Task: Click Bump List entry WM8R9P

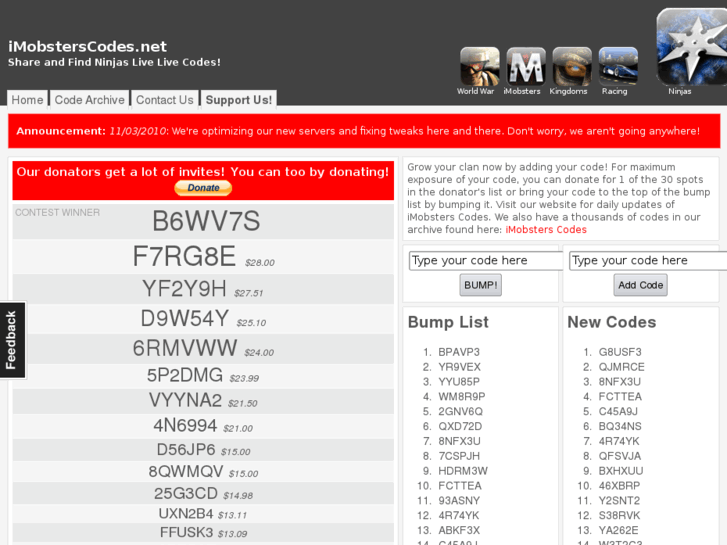Action: tap(462, 397)
